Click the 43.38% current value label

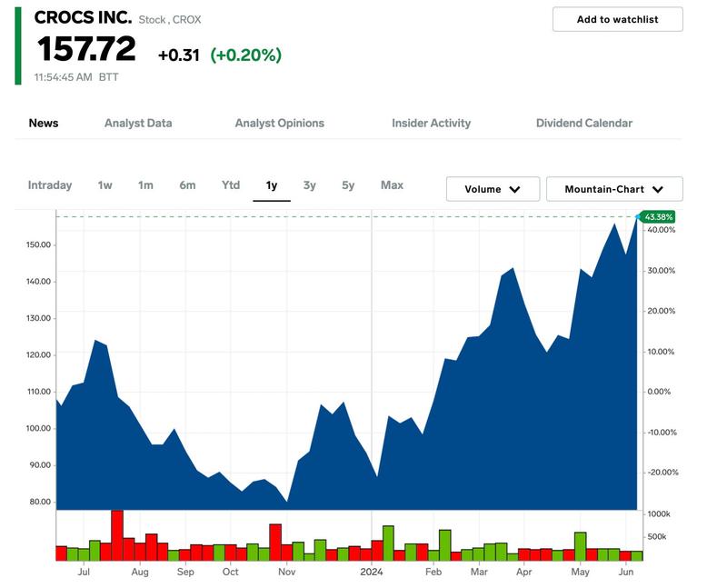pyautogui.click(x=657, y=217)
